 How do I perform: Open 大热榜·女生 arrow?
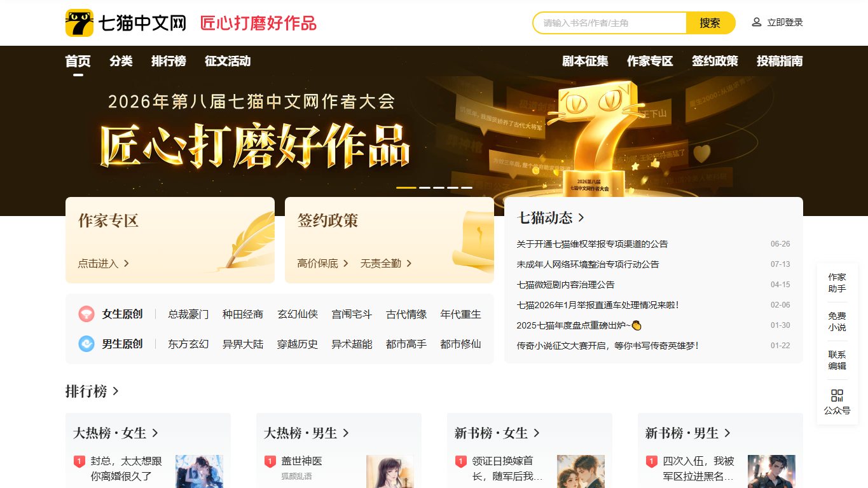coord(155,433)
